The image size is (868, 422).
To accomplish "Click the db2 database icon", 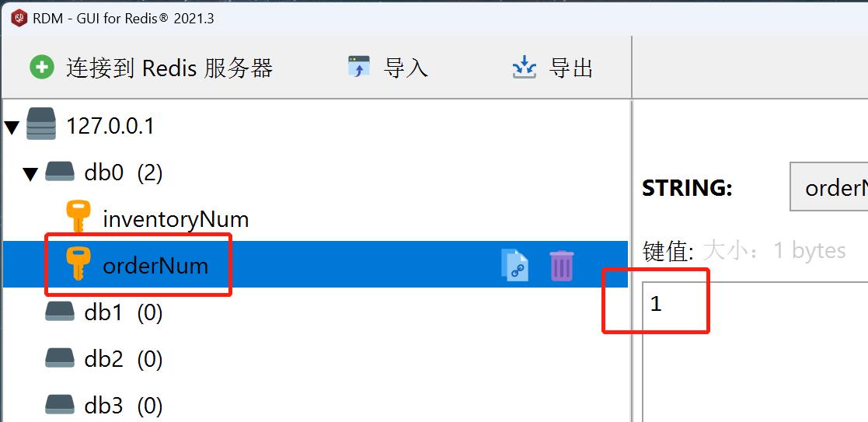I will (x=60, y=358).
